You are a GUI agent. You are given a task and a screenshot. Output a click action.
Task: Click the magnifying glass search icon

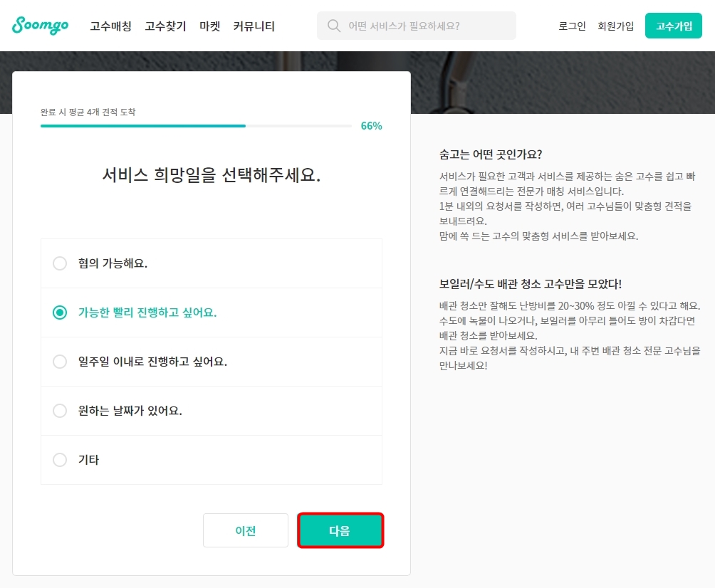(333, 25)
